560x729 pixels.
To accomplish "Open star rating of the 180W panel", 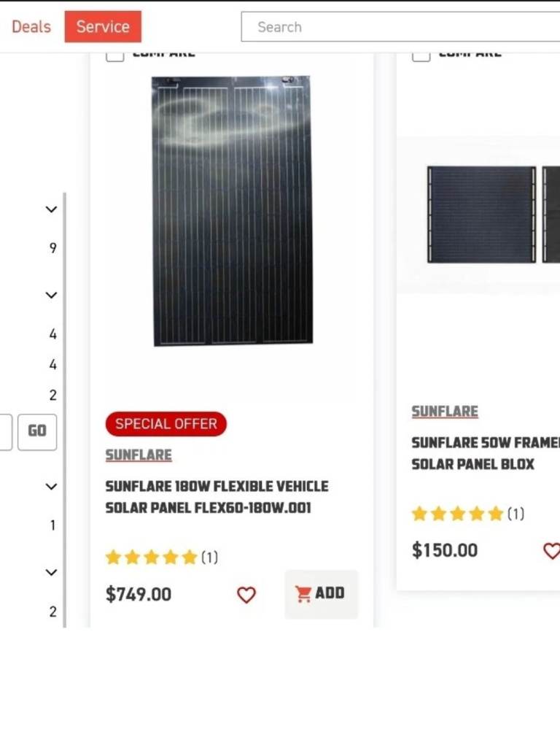I will [x=152, y=558].
